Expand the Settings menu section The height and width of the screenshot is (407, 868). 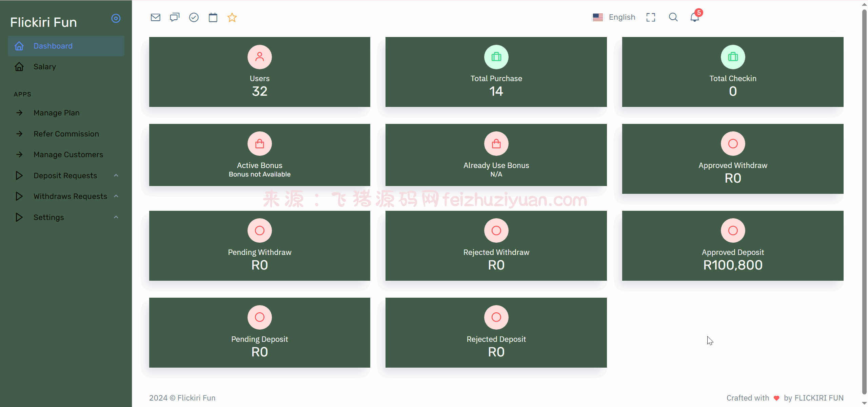click(x=49, y=217)
